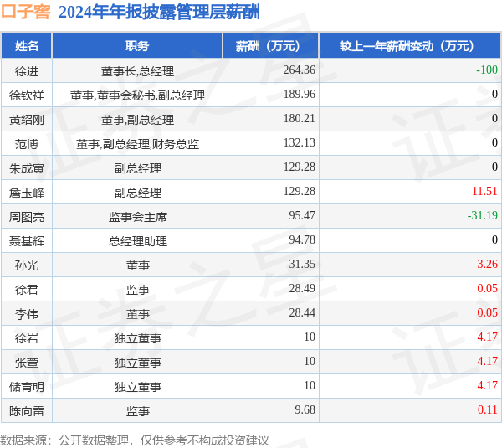Select the name 朱成寅
This screenshot has height=448, width=502.
27,168
